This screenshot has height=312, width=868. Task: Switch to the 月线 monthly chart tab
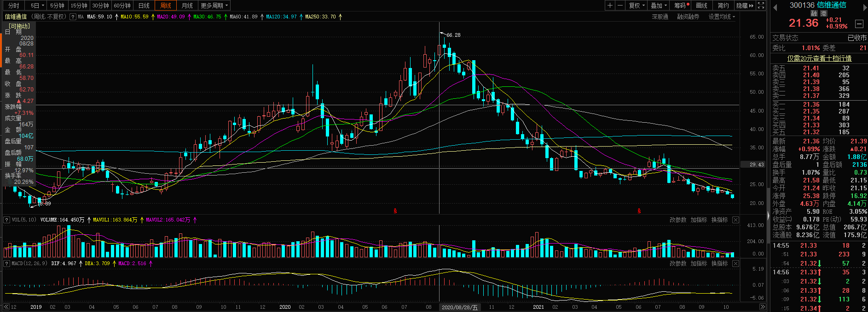187,6
